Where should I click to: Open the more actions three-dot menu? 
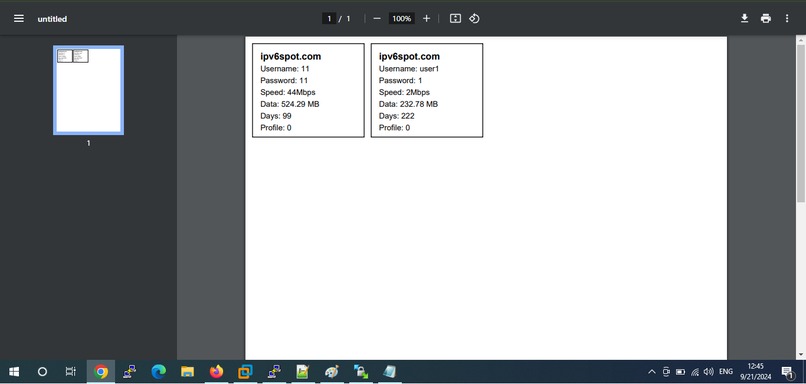pos(787,19)
